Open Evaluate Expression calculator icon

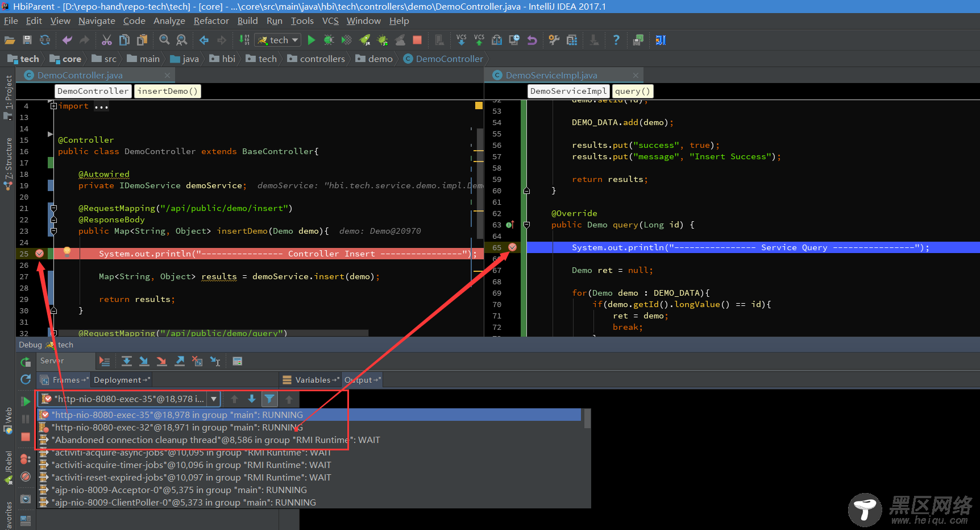238,361
